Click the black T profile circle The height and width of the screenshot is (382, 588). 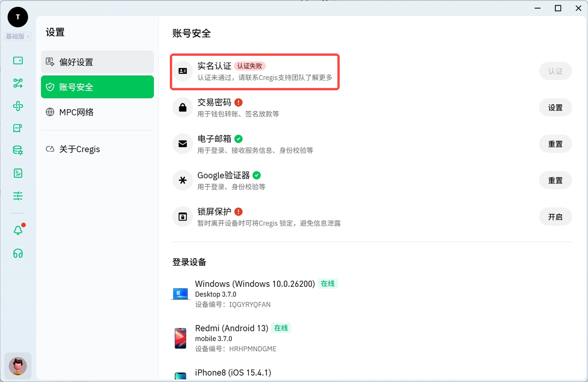(x=18, y=17)
